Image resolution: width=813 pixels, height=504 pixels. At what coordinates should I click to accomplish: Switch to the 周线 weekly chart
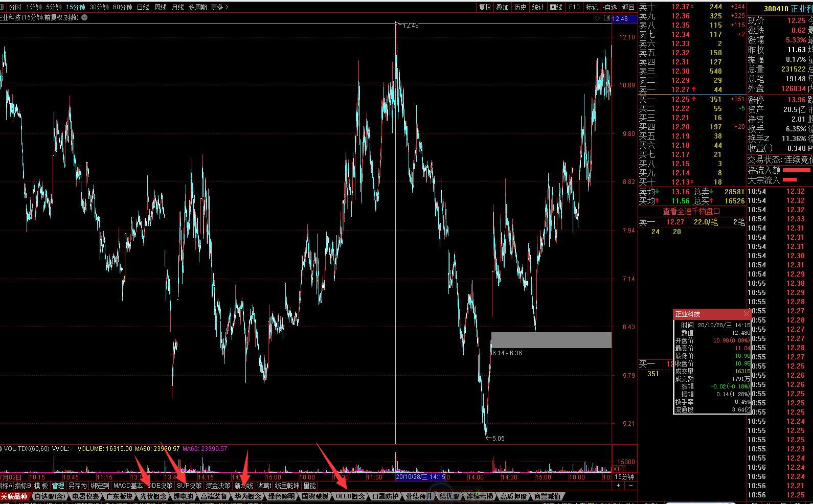[x=161, y=7]
